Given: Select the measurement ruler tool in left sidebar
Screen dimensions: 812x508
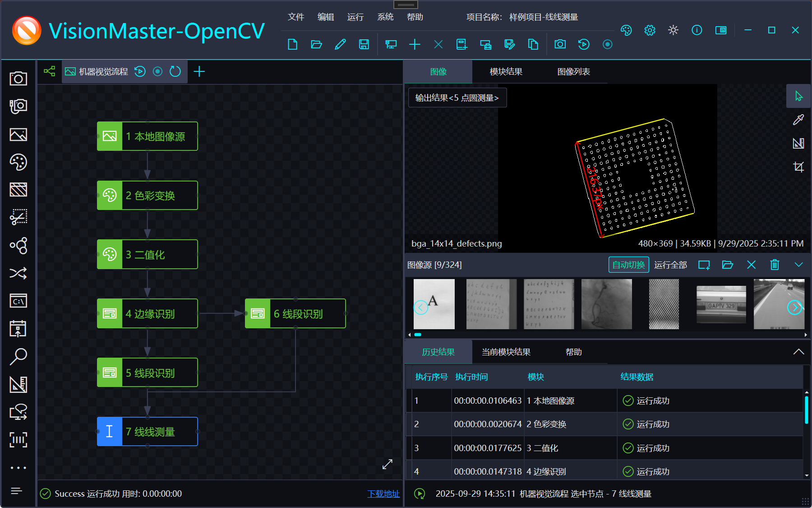Looking at the screenshot, I should tap(18, 384).
